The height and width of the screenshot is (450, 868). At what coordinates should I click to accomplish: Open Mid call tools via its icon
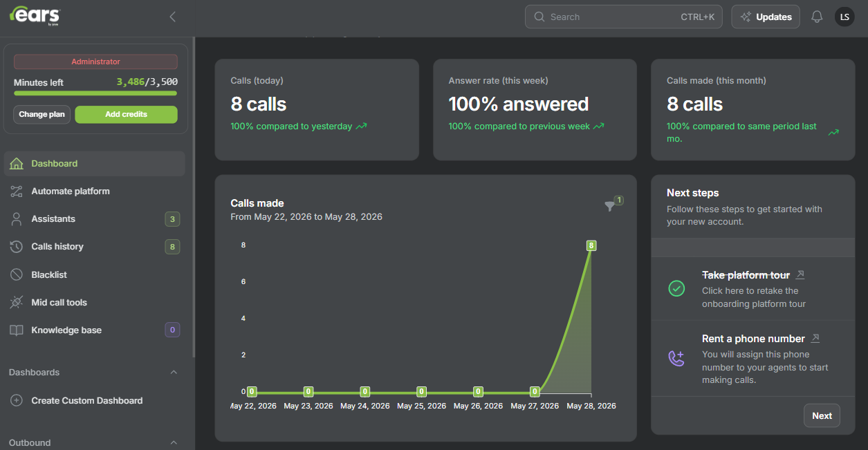pyautogui.click(x=17, y=302)
